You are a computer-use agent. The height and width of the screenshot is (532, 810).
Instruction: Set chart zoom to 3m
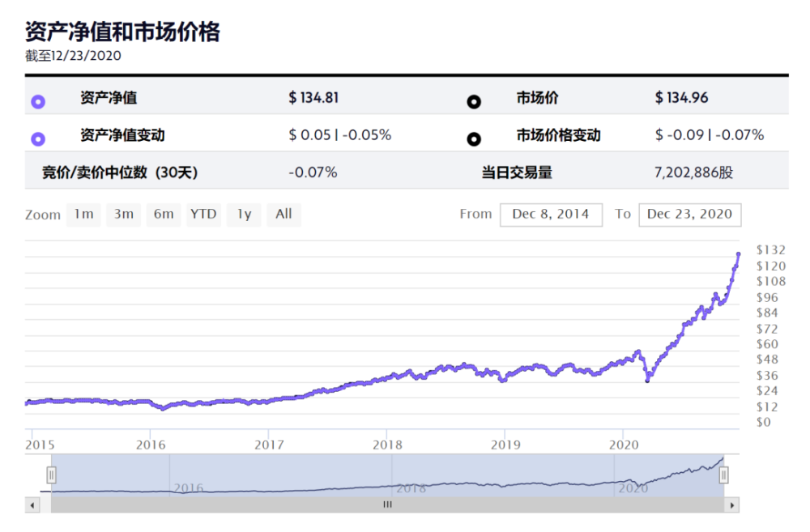point(123,215)
